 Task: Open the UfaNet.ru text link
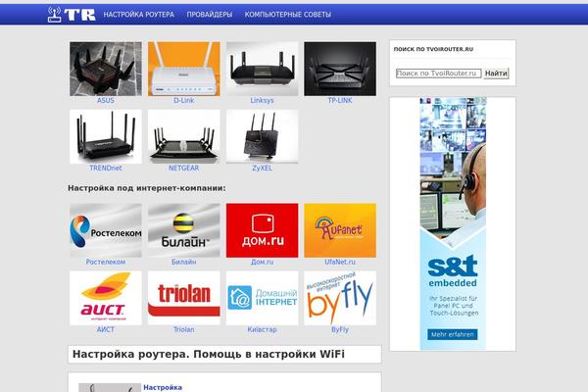(340, 262)
